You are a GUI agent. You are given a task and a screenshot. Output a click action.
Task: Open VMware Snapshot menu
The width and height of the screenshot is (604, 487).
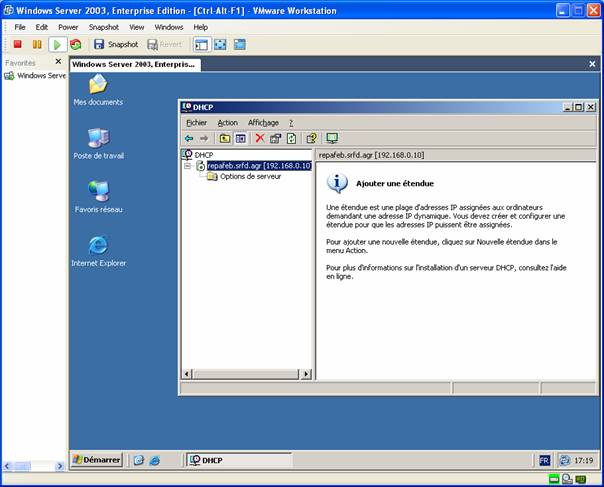tap(104, 27)
